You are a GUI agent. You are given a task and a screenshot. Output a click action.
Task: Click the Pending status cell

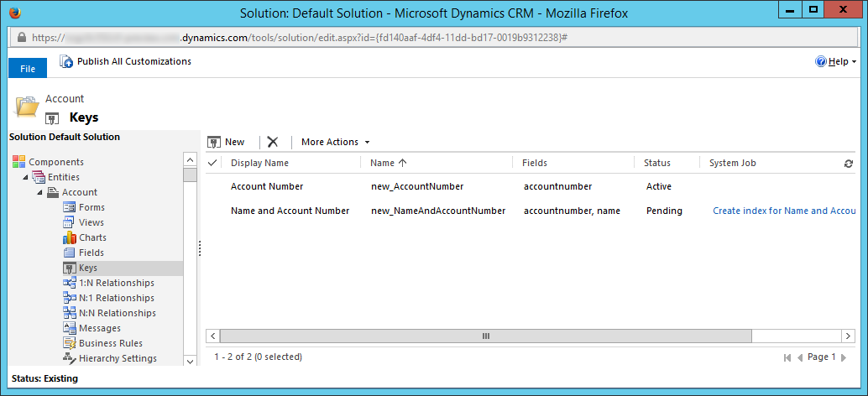664,211
